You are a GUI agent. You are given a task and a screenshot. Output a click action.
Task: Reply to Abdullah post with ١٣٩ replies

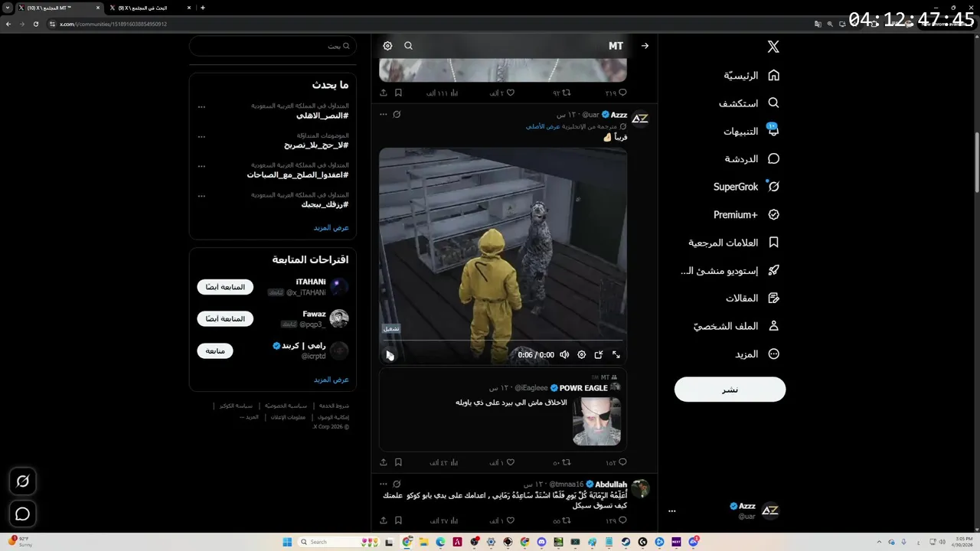[x=622, y=521]
